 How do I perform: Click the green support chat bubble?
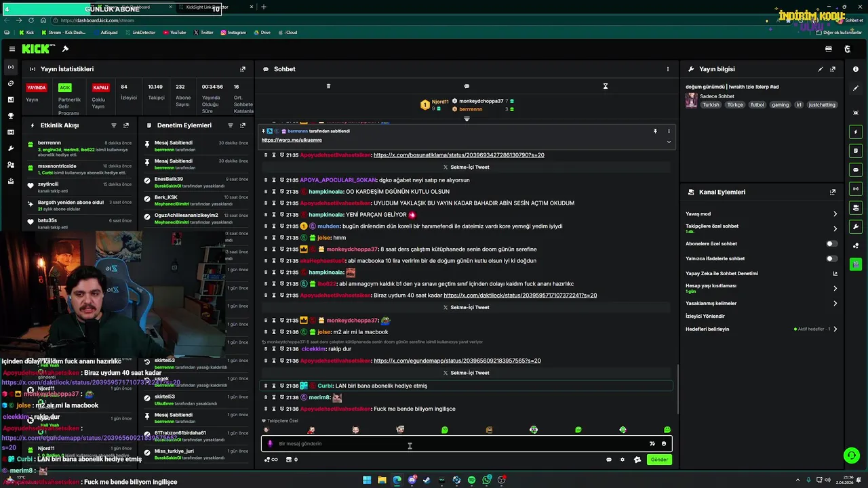click(x=851, y=455)
